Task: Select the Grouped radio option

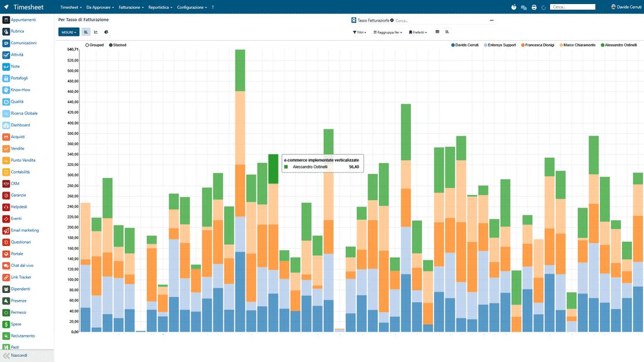Action: click(95, 45)
